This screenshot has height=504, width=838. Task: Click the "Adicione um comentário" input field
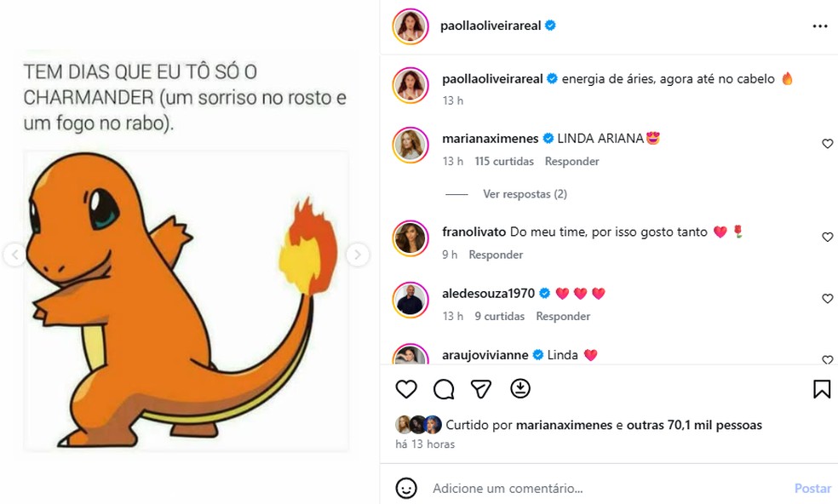pyautogui.click(x=511, y=488)
